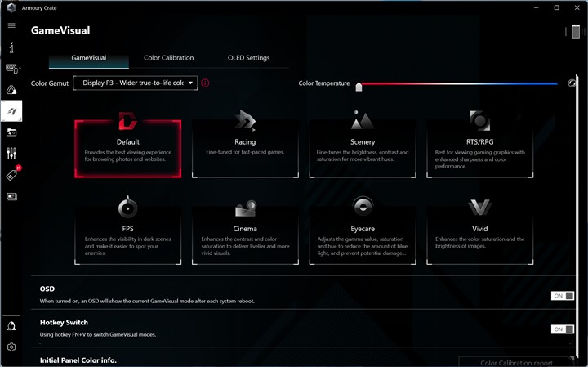Reset the color temperature with the reset icon
The image size is (588, 367).
coord(572,83)
